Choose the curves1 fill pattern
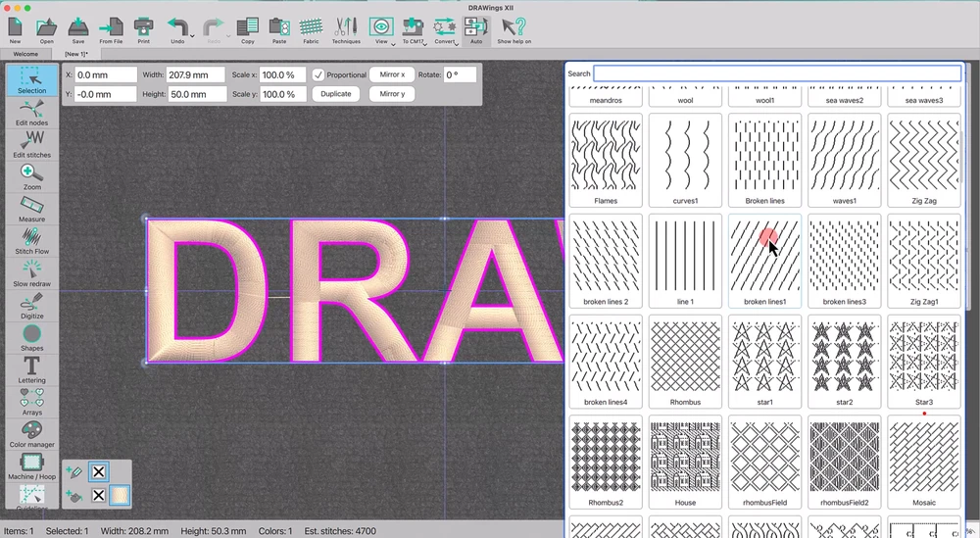Image resolution: width=980 pixels, height=538 pixels. point(685,160)
